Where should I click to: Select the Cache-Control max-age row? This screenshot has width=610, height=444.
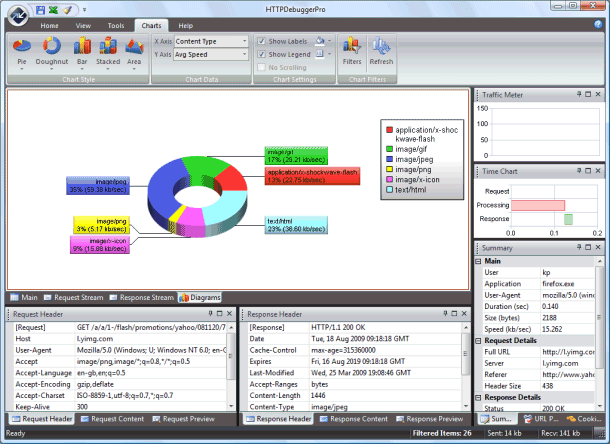(x=354, y=350)
